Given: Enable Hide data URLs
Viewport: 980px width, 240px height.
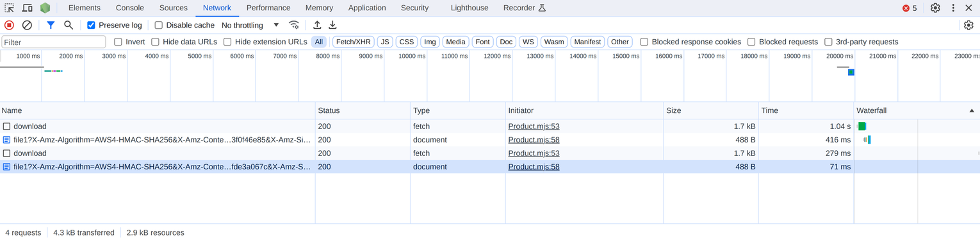Looking at the screenshot, I should tap(155, 42).
